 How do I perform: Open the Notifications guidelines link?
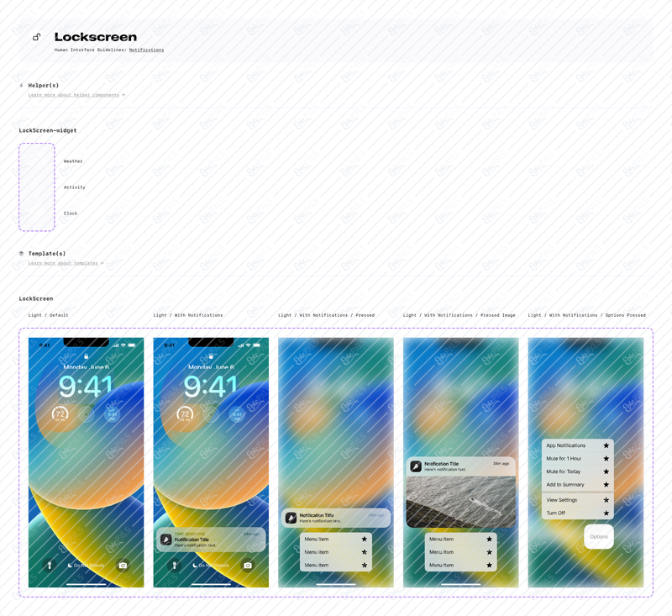click(146, 50)
